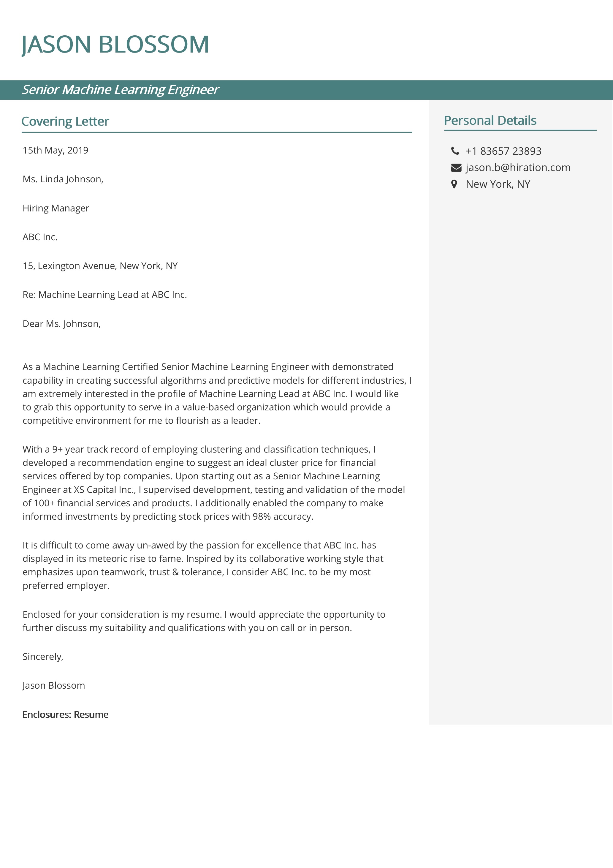Click the New York, NY location text

tap(498, 184)
